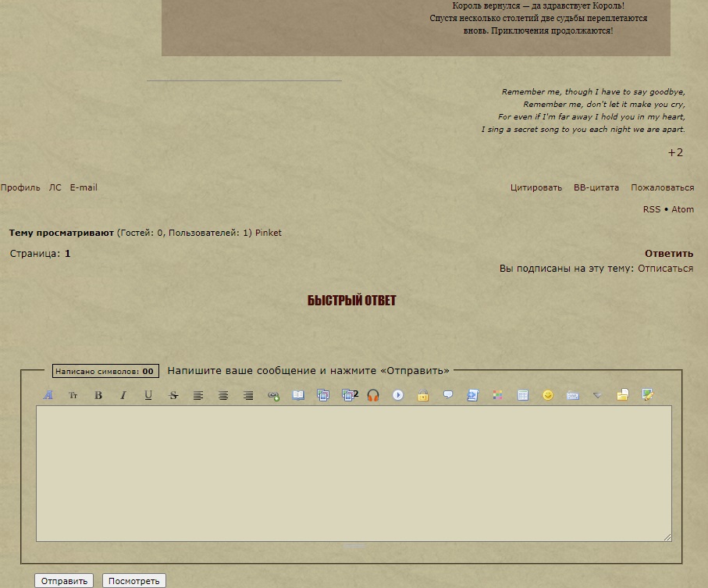The height and width of the screenshot is (588, 708).
Task: Insert audio using the headphones icon
Action: point(373,395)
